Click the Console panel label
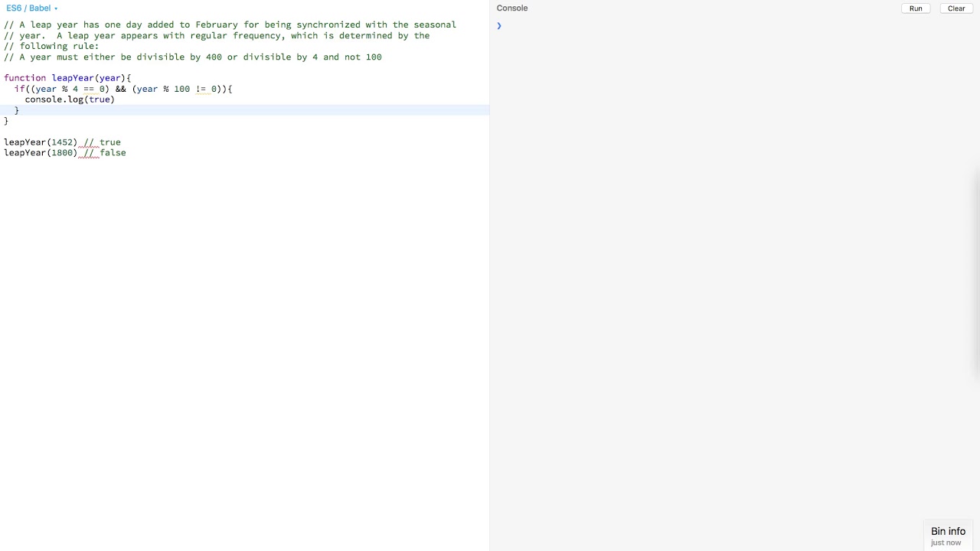The image size is (980, 551). tap(512, 8)
